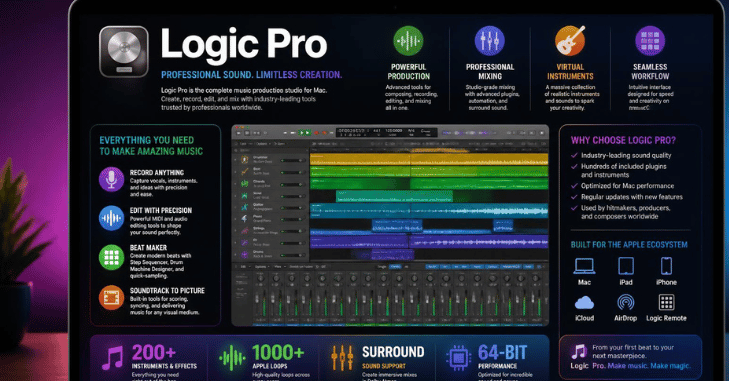729x381 pixels.
Task: Click the 'Logic Pro' title heading
Action: point(244,45)
